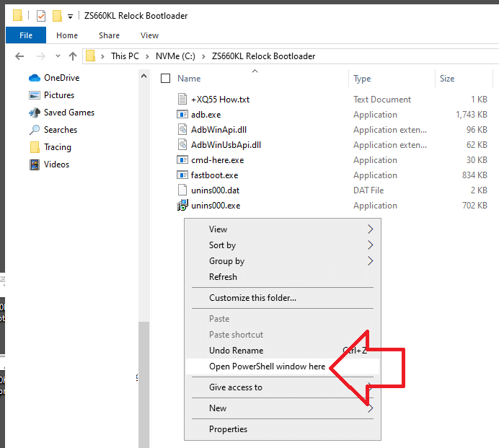This screenshot has height=448, width=499.
Task: Click the +XQ55 How.txt document icon
Action: point(182,100)
